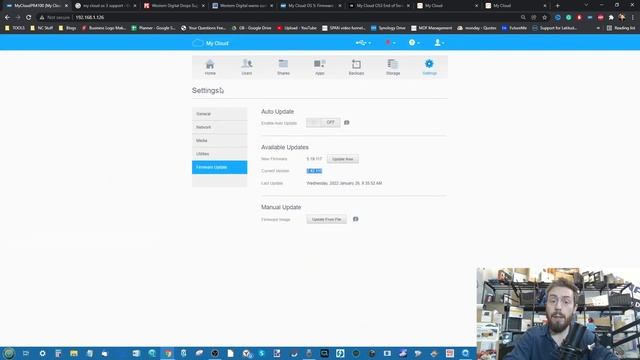Open the browser extensions puzzle icon
Screen dimensions: 640x360
(611, 18)
